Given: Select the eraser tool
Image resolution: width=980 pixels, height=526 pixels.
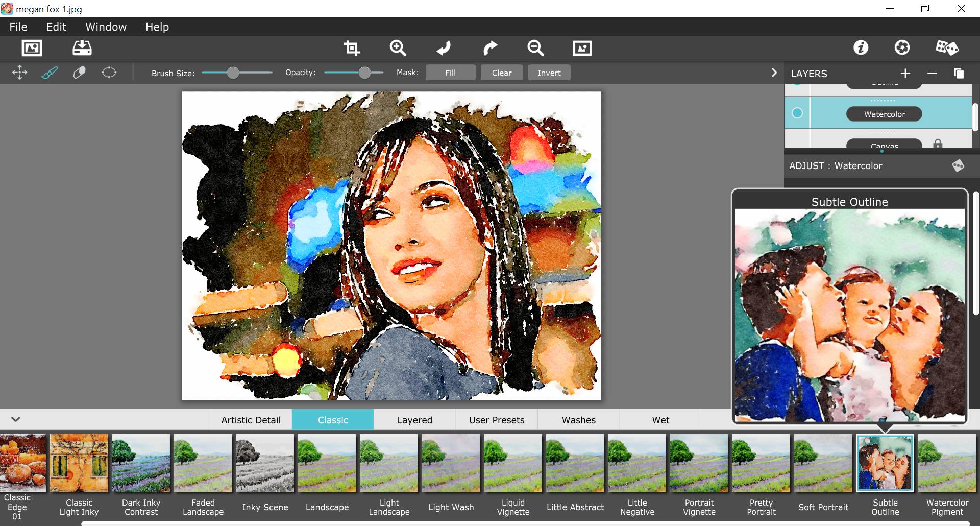Looking at the screenshot, I should 79,73.
